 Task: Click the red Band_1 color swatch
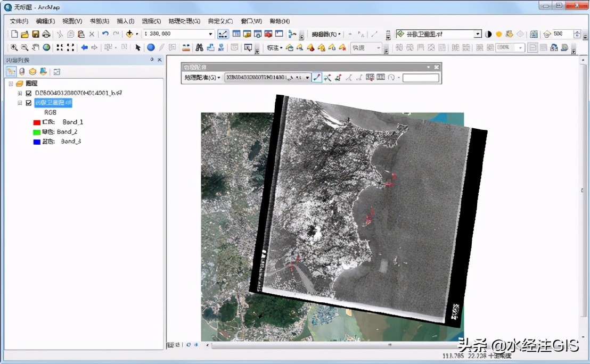(x=37, y=122)
